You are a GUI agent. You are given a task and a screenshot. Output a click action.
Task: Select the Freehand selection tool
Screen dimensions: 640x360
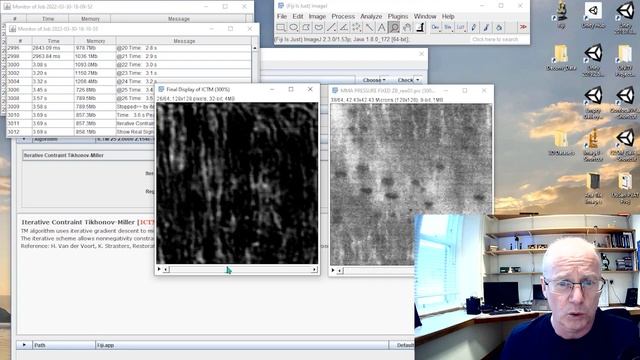click(x=318, y=27)
